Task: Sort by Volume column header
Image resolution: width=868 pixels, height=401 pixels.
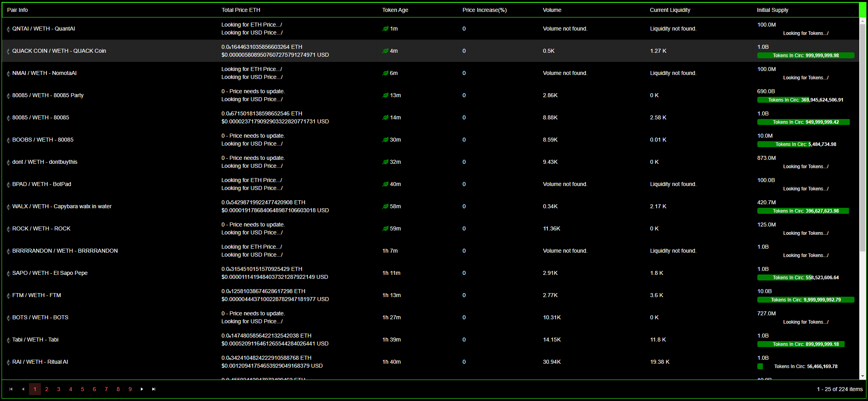Action: click(x=552, y=10)
